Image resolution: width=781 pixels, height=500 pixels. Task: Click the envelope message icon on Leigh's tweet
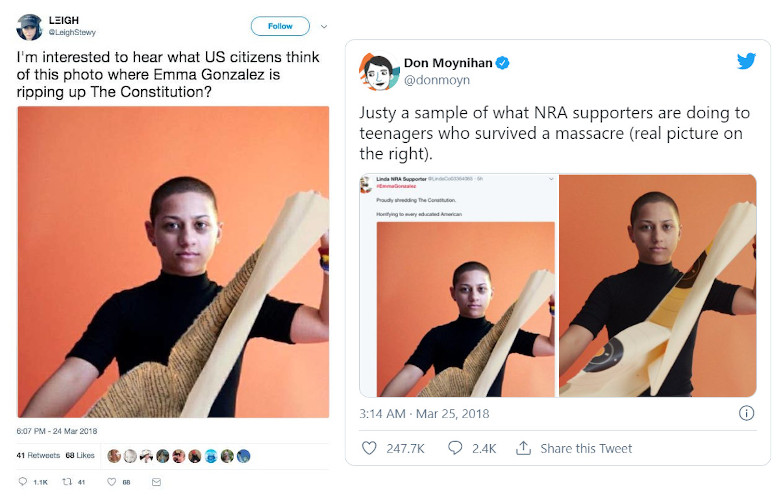(156, 482)
